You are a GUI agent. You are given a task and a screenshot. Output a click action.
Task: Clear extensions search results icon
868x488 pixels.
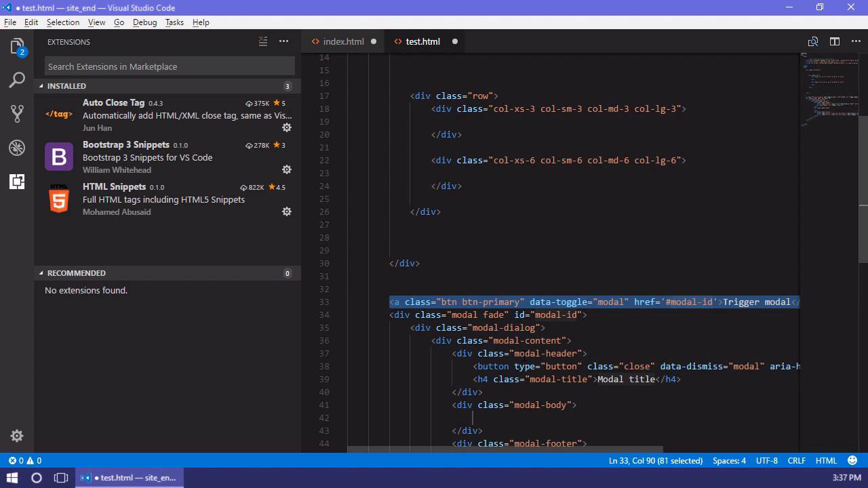(263, 42)
